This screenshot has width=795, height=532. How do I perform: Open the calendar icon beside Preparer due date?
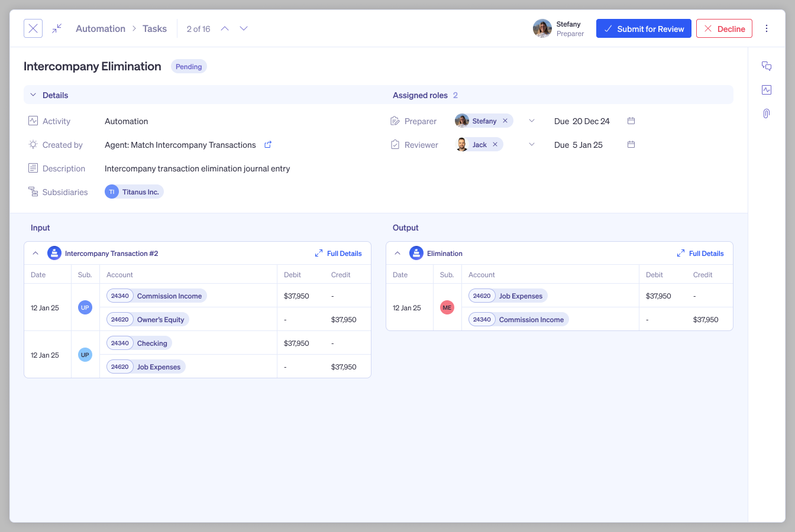click(631, 121)
